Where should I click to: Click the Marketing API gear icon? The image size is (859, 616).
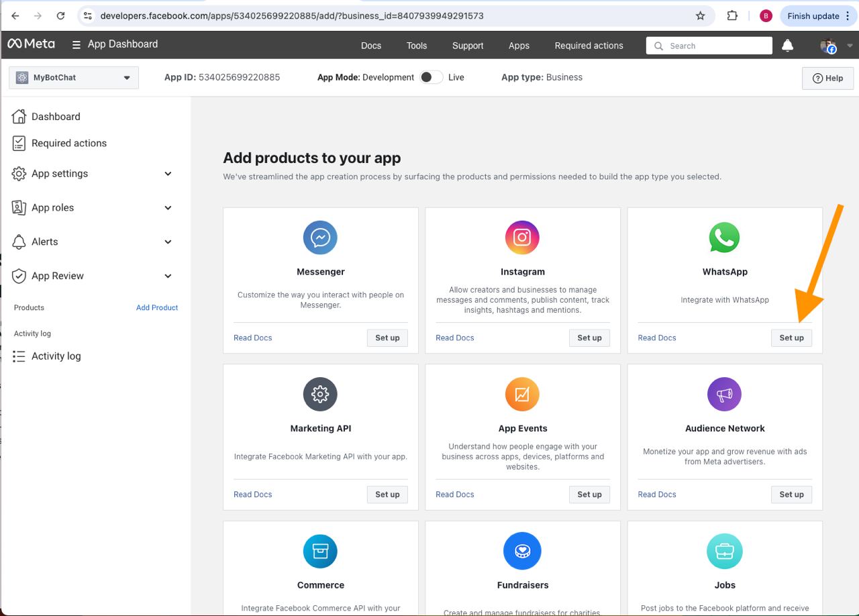point(320,394)
